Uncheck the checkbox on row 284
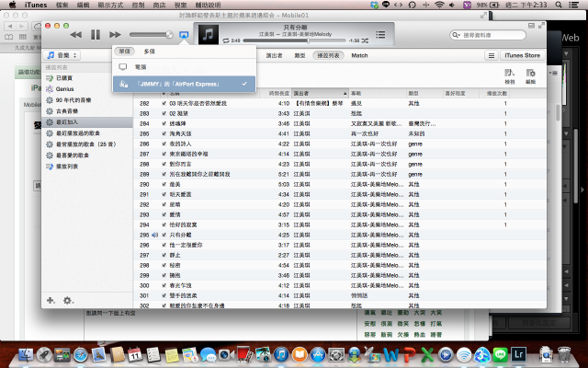The image size is (588, 368). coord(164,123)
